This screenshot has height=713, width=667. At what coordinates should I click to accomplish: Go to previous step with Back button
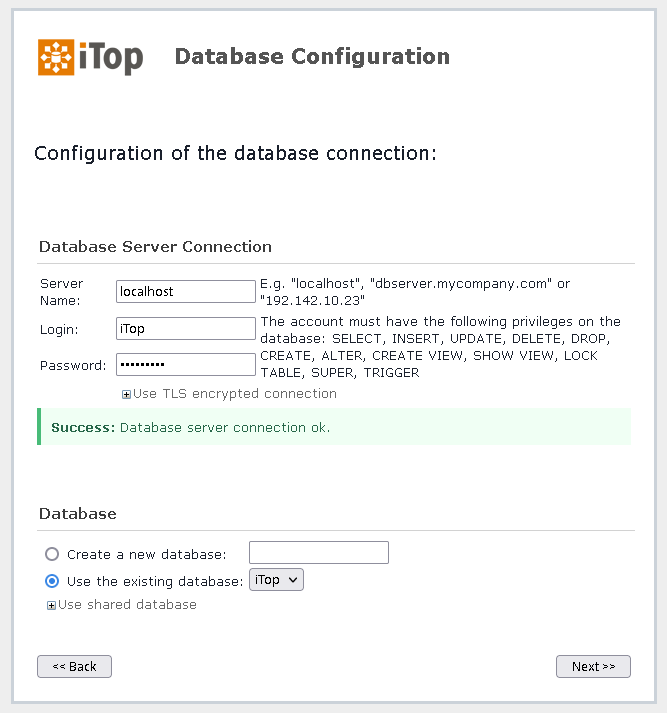(74, 667)
